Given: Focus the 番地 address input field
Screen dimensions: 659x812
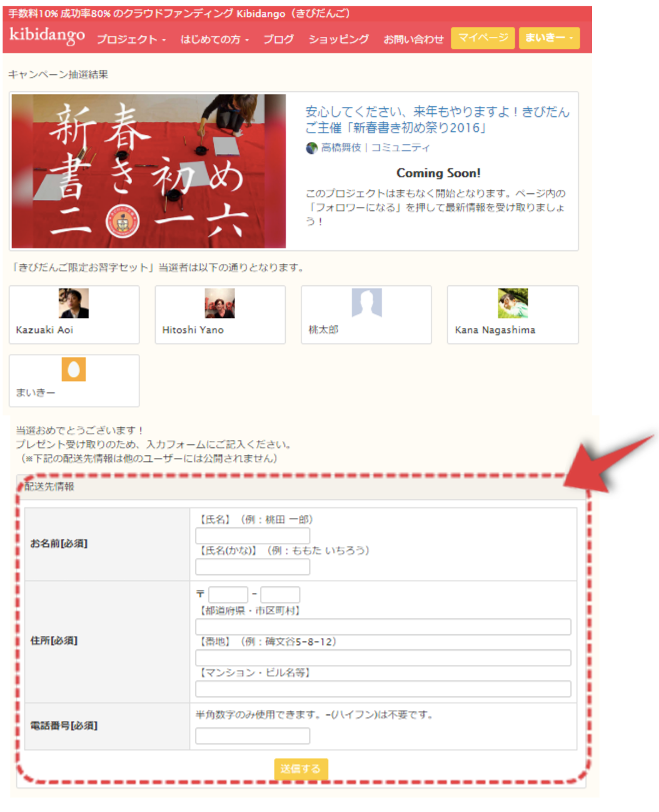Looking at the screenshot, I should [383, 657].
